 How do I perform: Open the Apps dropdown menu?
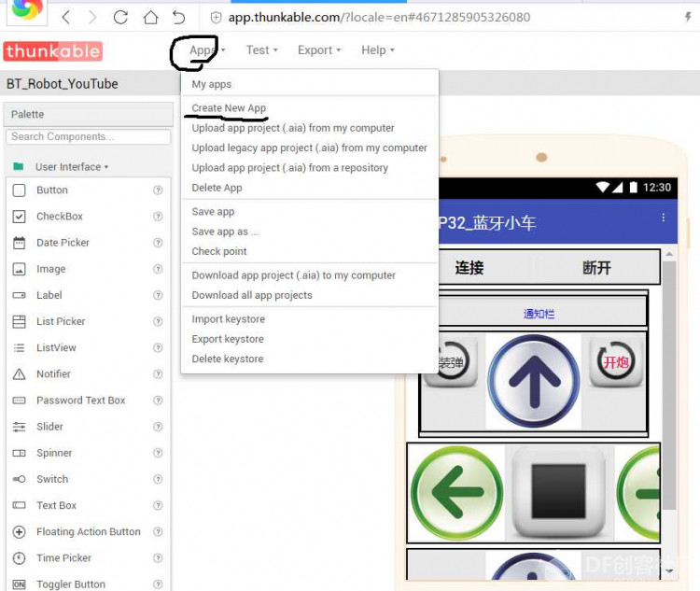click(207, 50)
